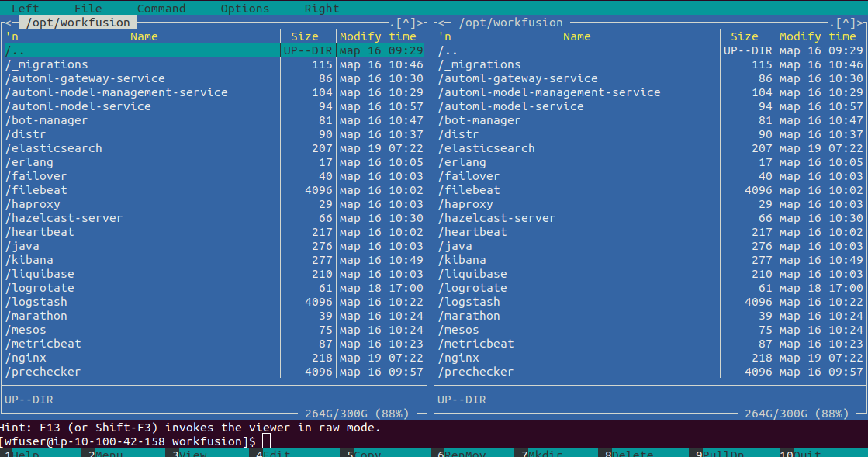Open right panel history list caret
Image resolution: width=868 pixels, height=457 pixels.
(x=846, y=23)
